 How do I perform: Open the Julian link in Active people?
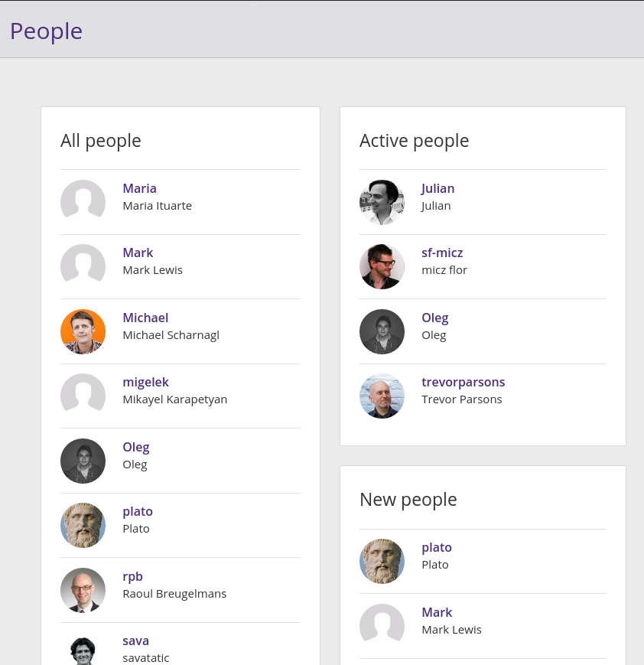coord(438,189)
